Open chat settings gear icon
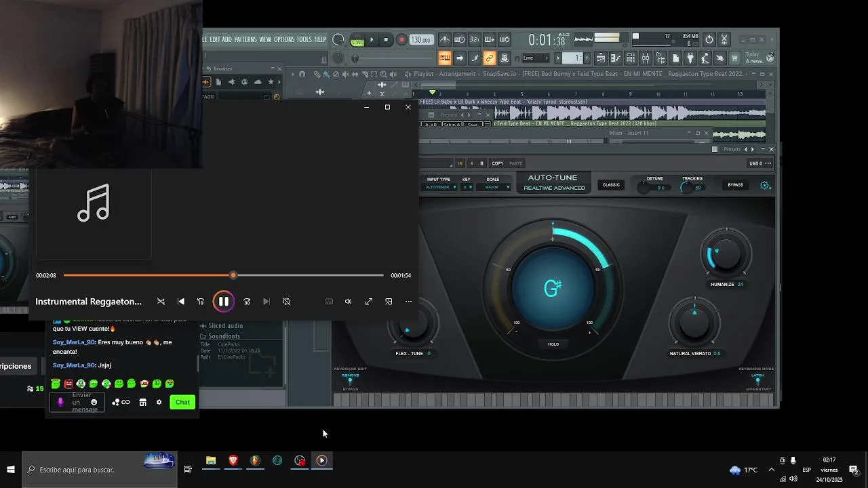 tap(159, 402)
